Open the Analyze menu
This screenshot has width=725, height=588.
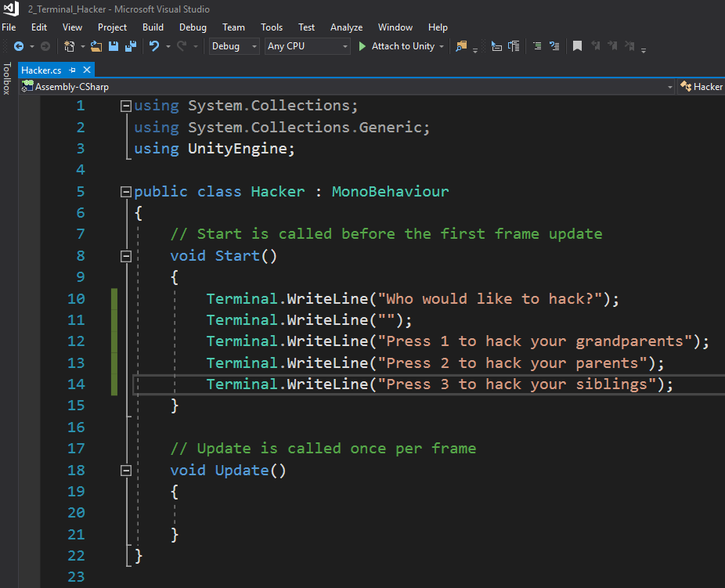[x=346, y=27]
